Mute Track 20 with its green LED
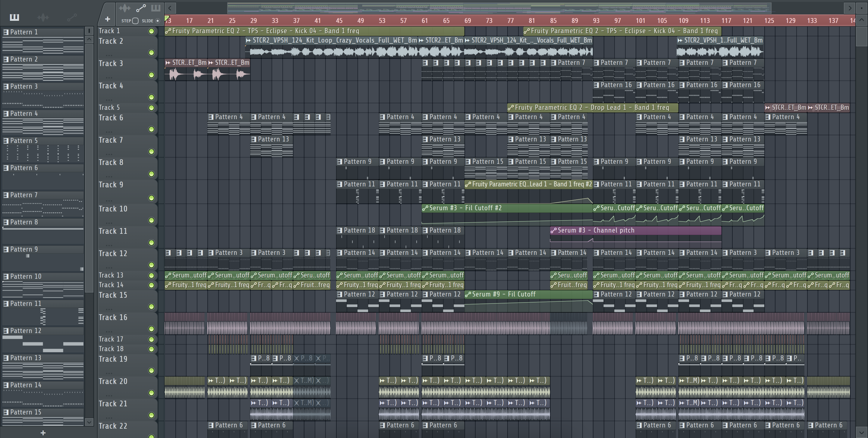The height and width of the screenshot is (438, 868). (x=152, y=393)
